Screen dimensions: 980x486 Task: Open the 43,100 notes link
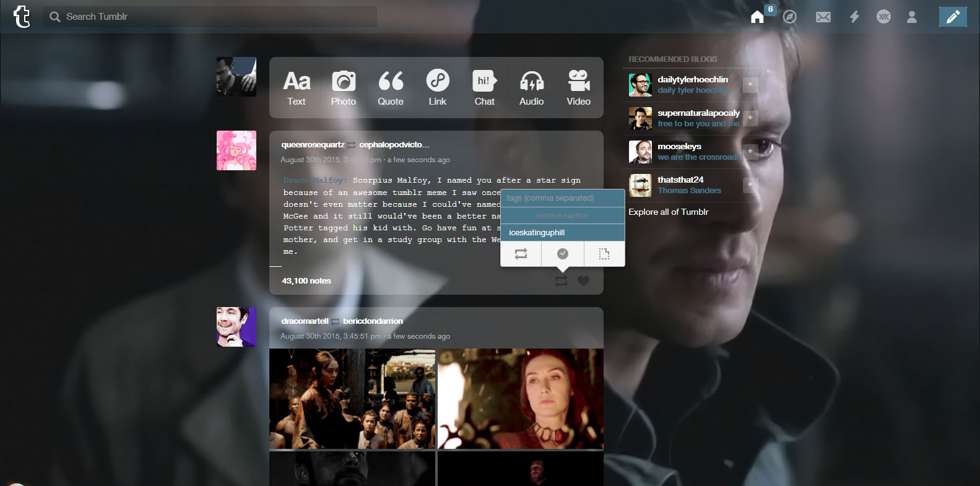tap(306, 281)
